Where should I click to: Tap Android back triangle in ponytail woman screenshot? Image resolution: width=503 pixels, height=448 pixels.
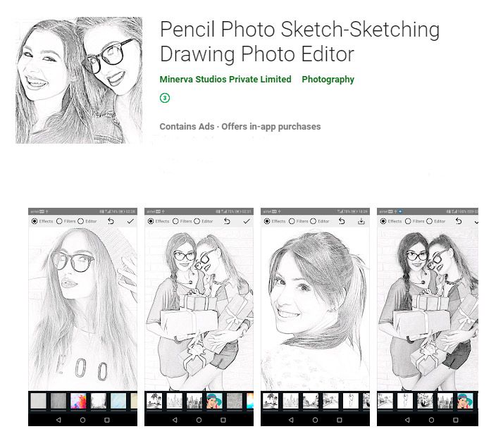290,419
